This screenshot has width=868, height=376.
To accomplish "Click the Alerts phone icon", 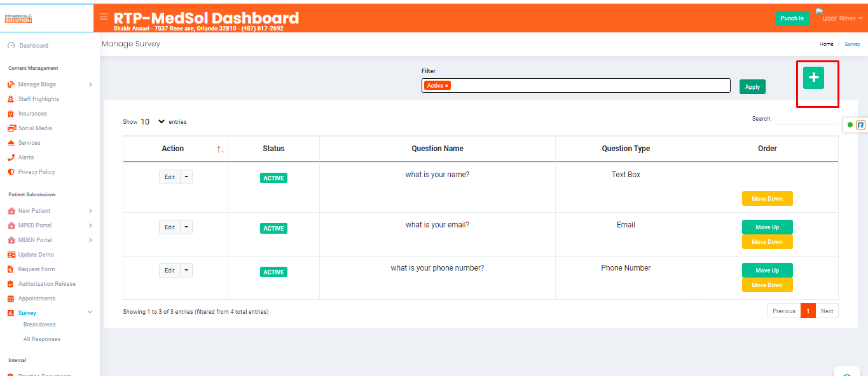I will pyautogui.click(x=11, y=158).
